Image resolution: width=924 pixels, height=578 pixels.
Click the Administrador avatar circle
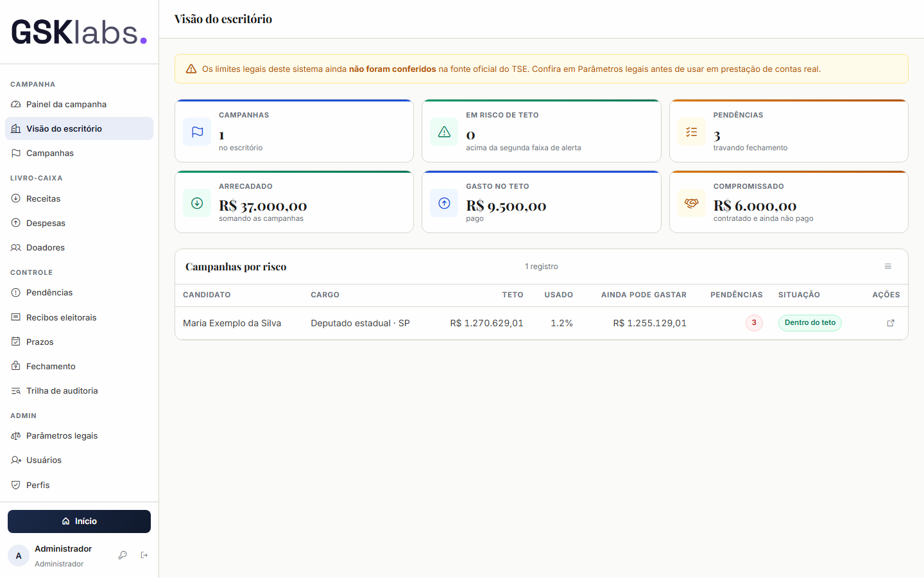tap(19, 556)
